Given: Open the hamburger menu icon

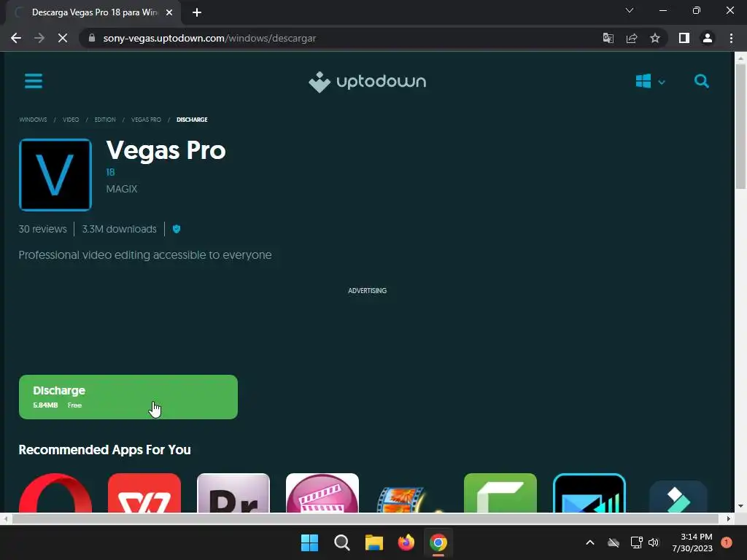Looking at the screenshot, I should [x=34, y=81].
